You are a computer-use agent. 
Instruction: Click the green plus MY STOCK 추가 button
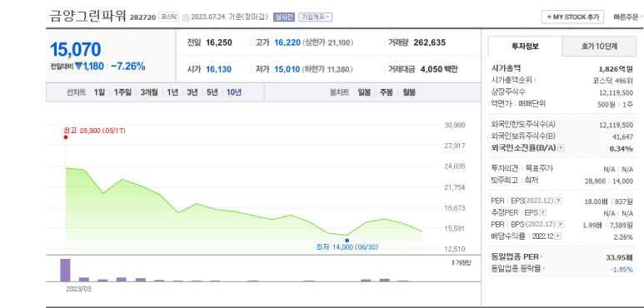[572, 17]
